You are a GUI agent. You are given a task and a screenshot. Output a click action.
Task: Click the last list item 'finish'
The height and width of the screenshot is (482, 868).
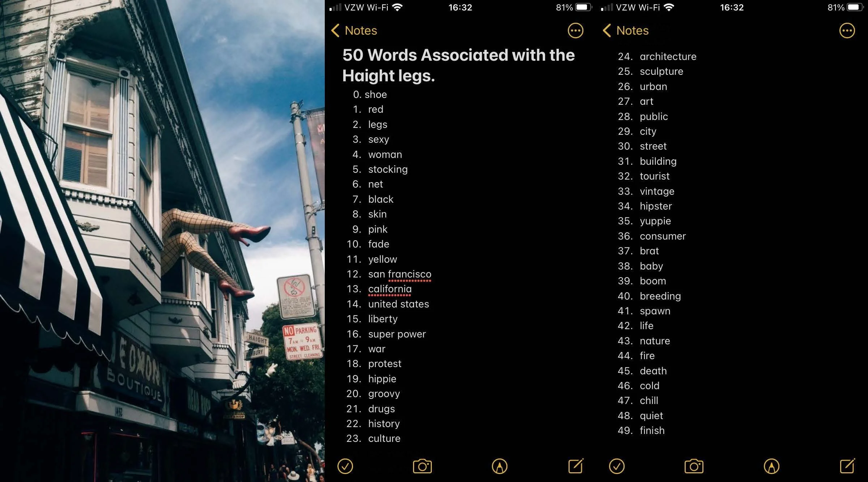coord(652,430)
